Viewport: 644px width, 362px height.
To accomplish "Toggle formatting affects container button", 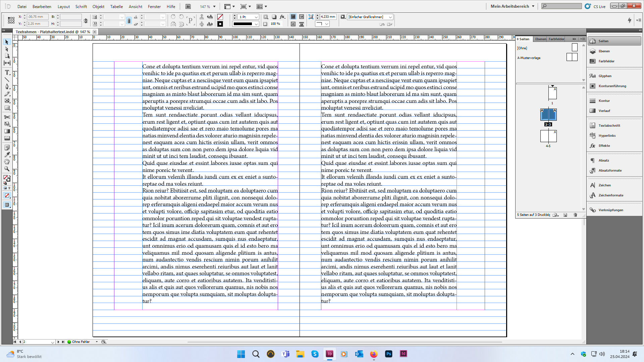I will pos(5,188).
